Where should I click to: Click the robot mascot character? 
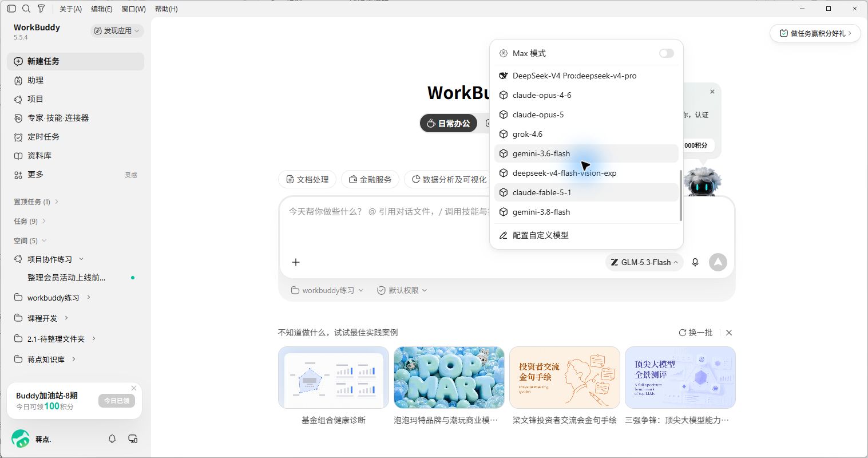pyautogui.click(x=703, y=182)
